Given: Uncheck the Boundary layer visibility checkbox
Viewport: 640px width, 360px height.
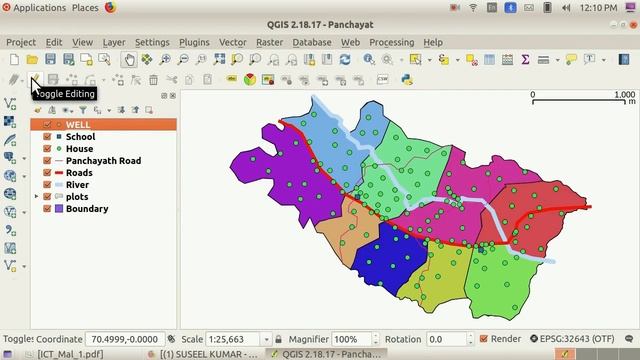Looking at the screenshot, I should tap(47, 209).
